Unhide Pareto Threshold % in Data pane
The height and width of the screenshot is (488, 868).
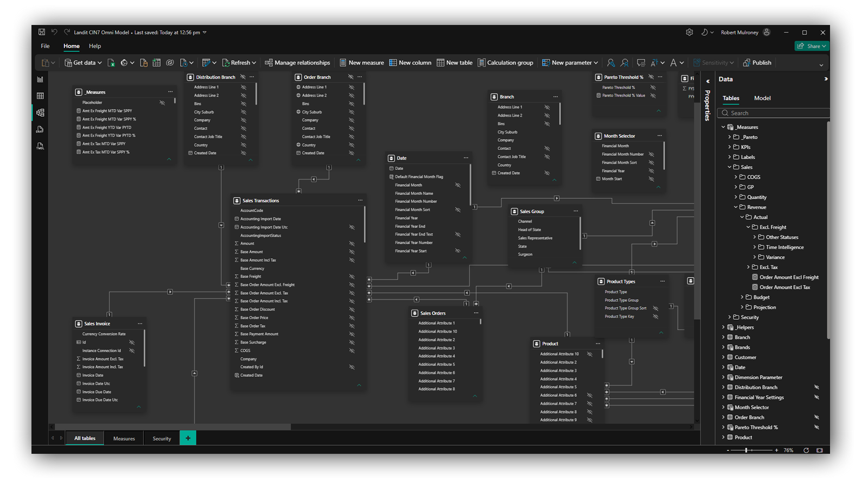click(816, 428)
